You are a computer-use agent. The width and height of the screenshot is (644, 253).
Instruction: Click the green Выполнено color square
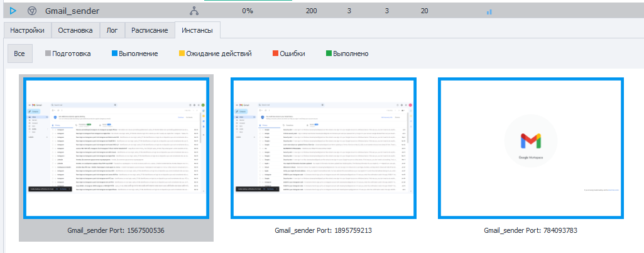(329, 53)
